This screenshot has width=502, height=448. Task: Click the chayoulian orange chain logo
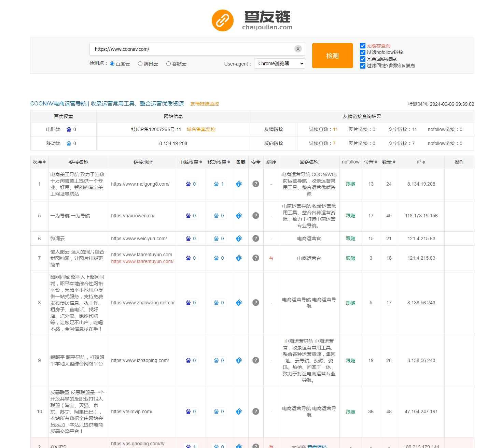click(x=223, y=20)
